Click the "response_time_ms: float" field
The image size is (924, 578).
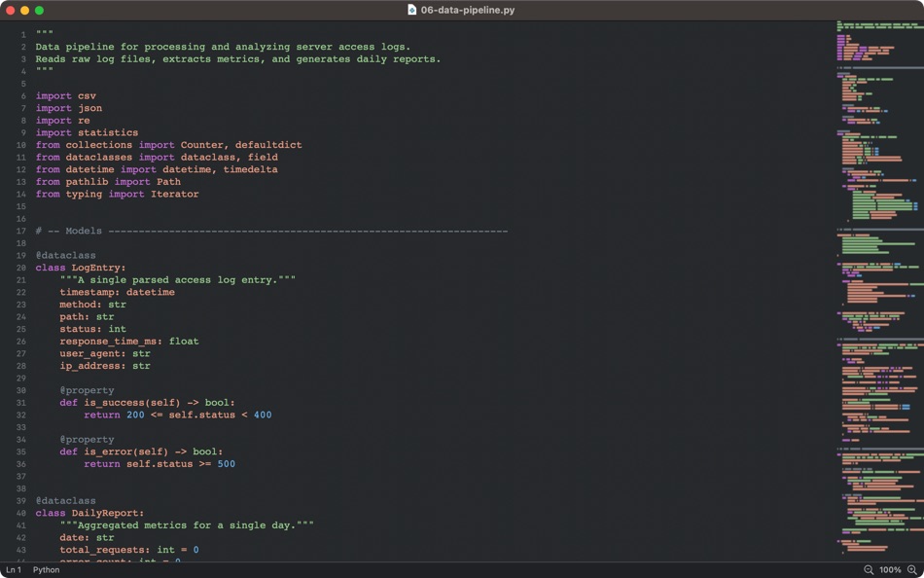pyautogui.click(x=129, y=341)
